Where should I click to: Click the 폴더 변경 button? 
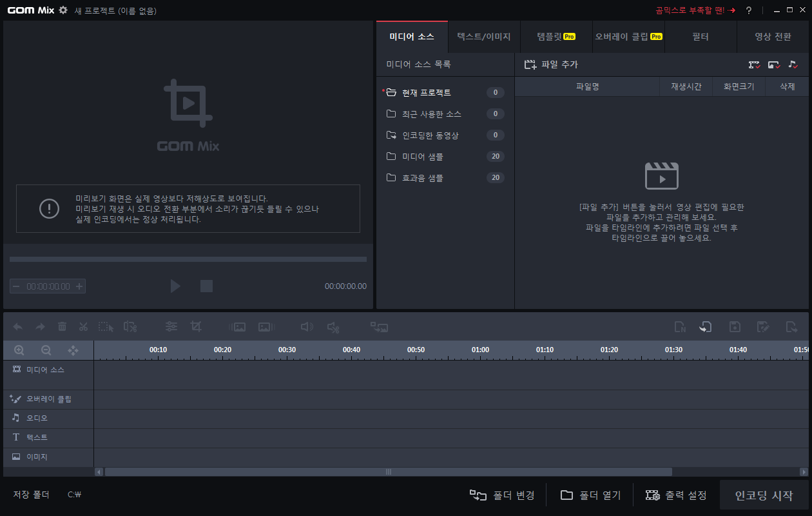point(502,495)
